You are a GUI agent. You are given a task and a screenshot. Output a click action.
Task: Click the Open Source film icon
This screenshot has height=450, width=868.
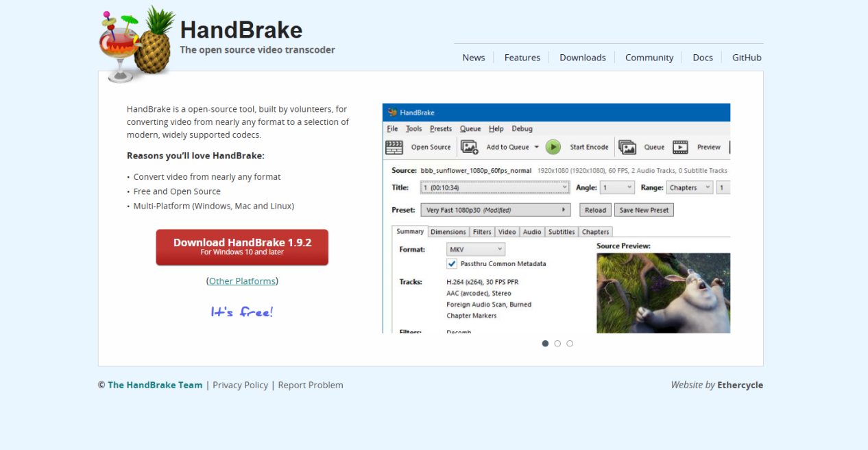point(394,147)
